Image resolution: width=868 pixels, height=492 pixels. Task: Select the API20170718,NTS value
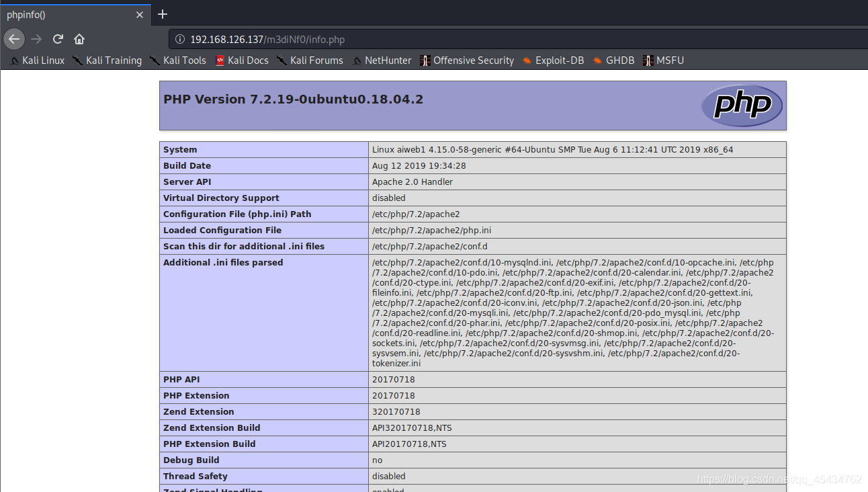(409, 444)
